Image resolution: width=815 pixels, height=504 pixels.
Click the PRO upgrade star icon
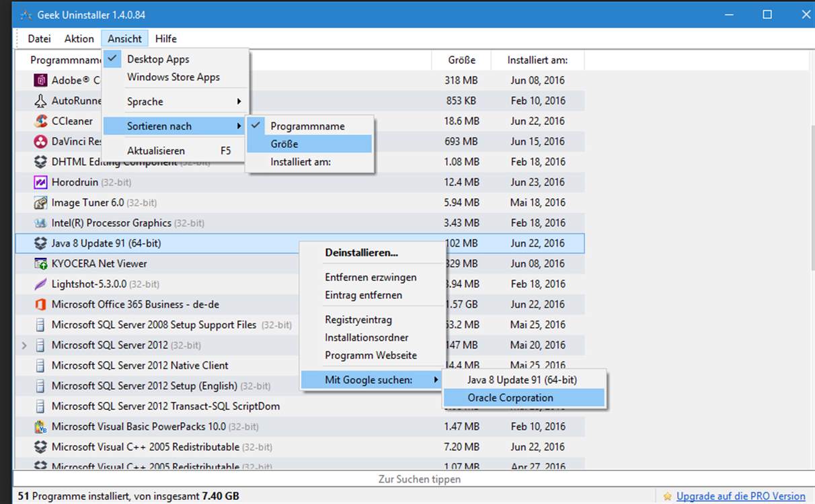(668, 497)
